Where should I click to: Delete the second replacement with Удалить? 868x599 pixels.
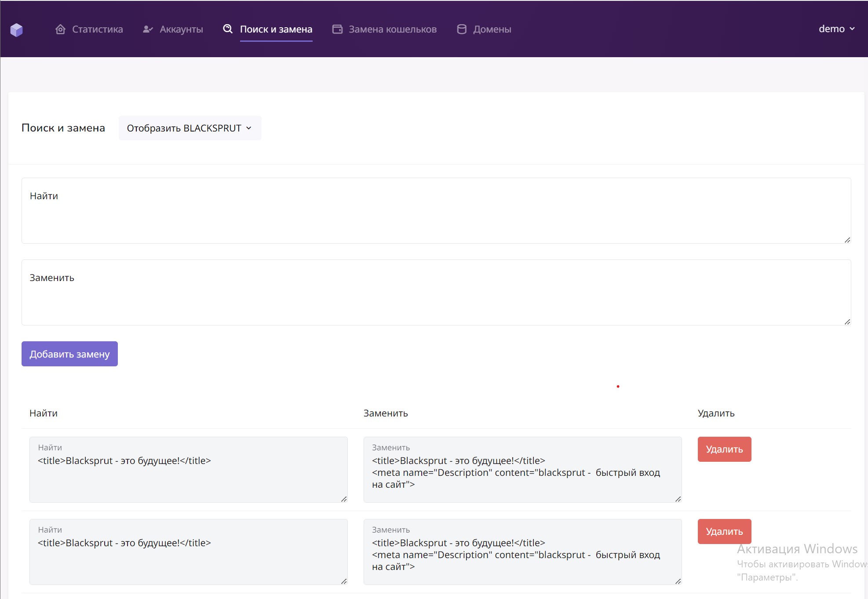coord(724,531)
